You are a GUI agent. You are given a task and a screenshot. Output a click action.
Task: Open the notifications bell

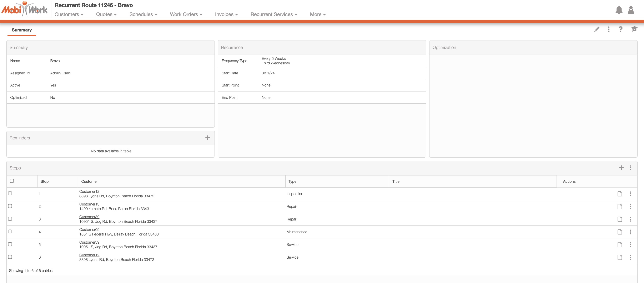(x=619, y=10)
